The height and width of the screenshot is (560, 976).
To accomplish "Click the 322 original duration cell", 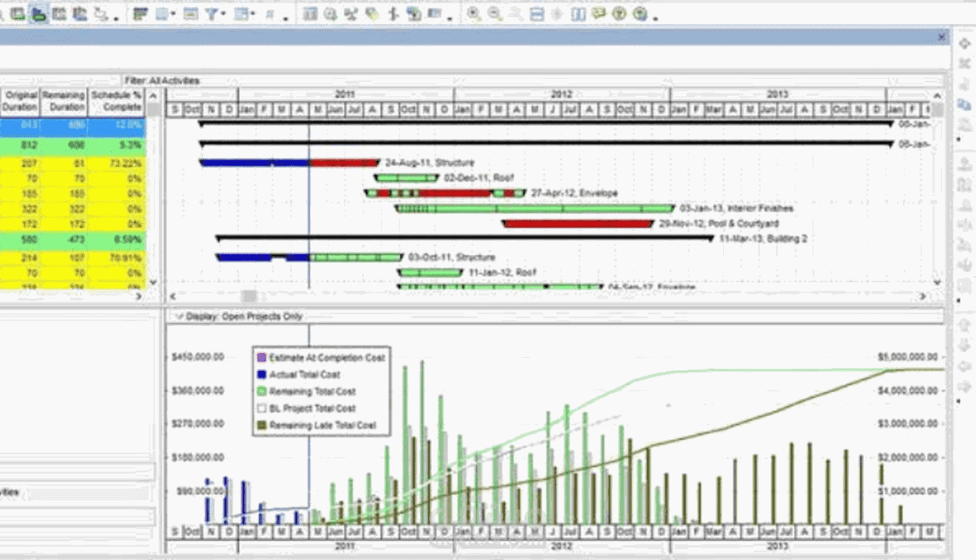I will (x=20, y=209).
